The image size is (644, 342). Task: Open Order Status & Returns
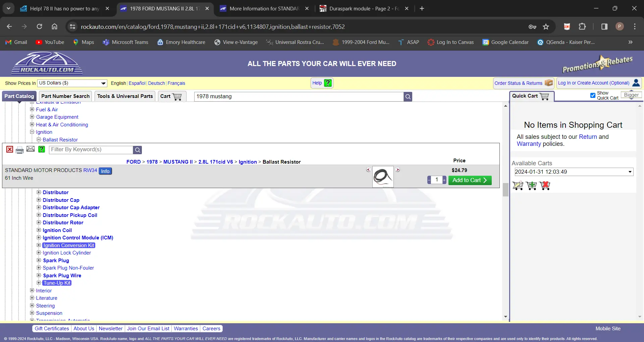(x=523, y=83)
